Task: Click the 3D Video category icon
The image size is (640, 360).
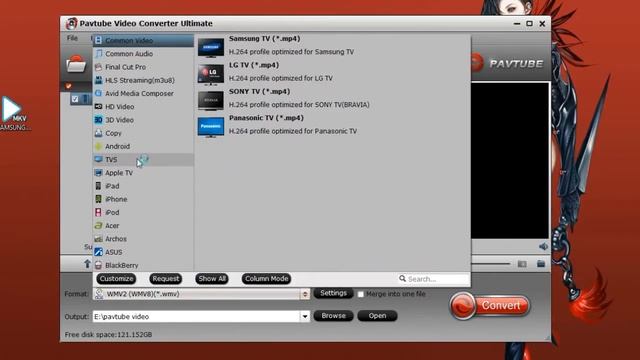Action: click(x=98, y=120)
